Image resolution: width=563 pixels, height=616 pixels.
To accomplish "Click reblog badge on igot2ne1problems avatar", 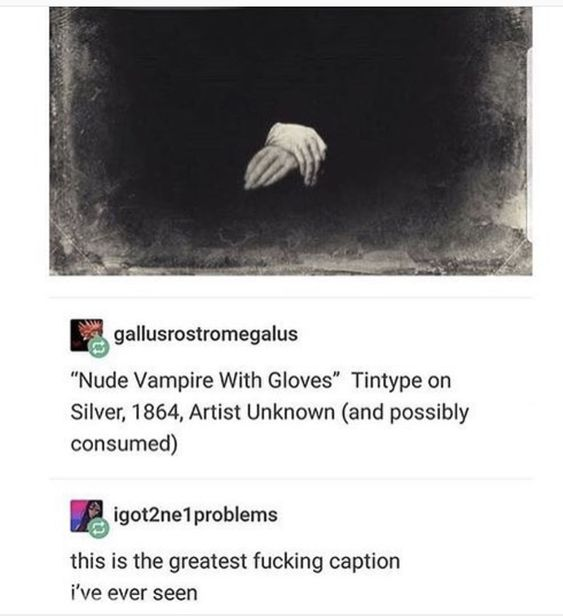I will point(98,528).
